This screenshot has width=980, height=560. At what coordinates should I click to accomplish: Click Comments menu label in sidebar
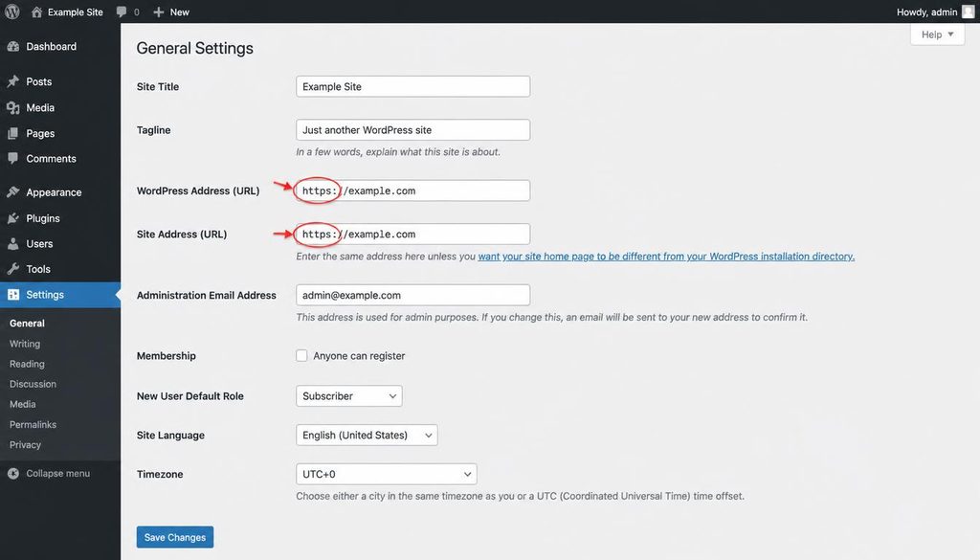coord(52,159)
